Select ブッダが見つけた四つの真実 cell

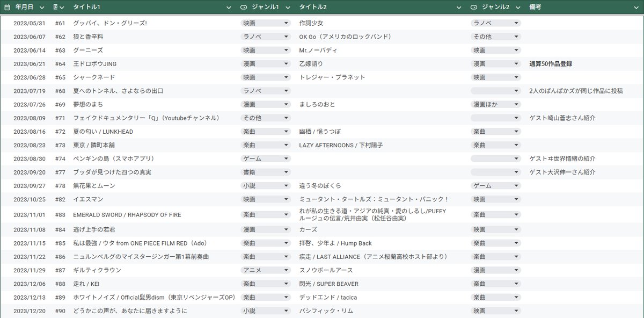coord(112,172)
